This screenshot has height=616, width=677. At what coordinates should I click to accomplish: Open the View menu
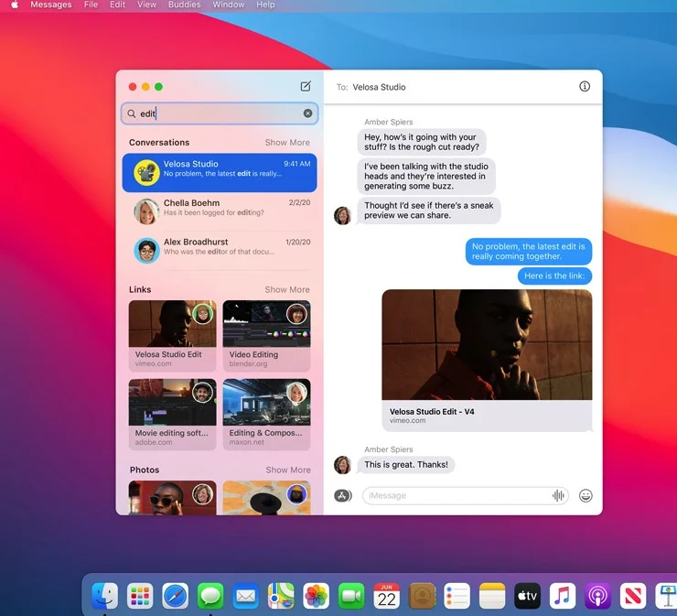click(146, 5)
